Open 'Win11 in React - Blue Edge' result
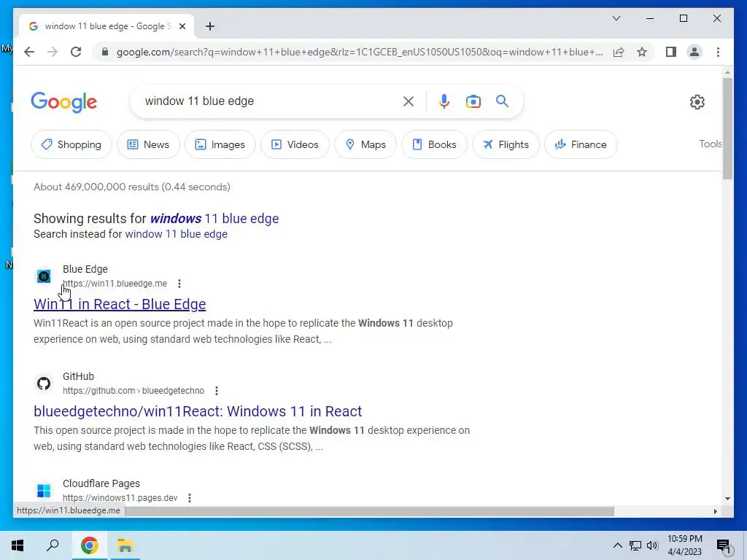This screenshot has height=560, width=747. pos(120,304)
